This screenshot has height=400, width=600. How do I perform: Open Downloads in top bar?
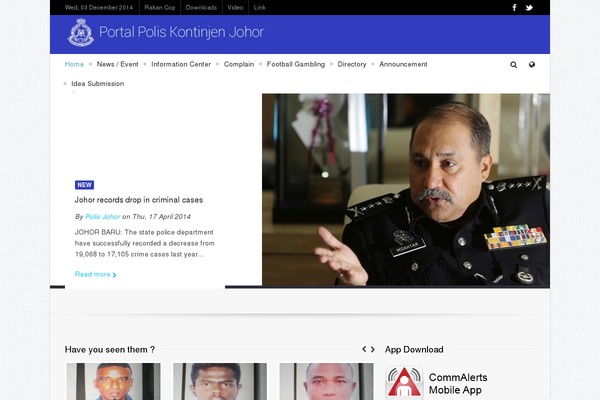point(201,7)
